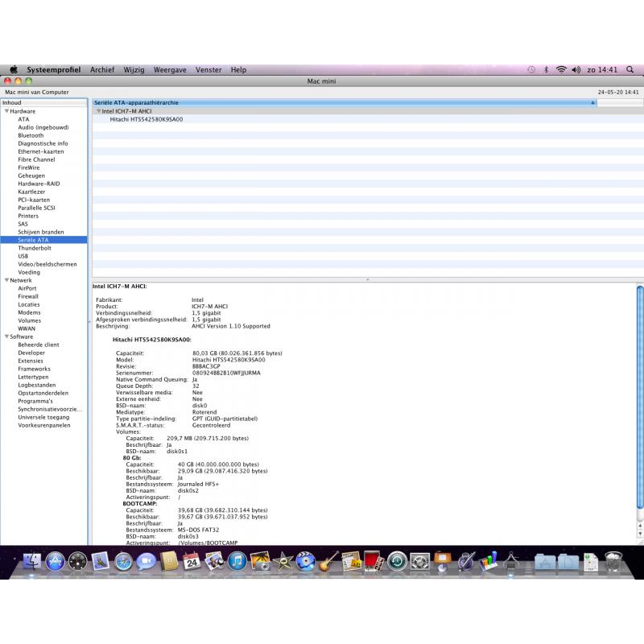
Task: Select Programma's under Software
Action: tap(35, 401)
